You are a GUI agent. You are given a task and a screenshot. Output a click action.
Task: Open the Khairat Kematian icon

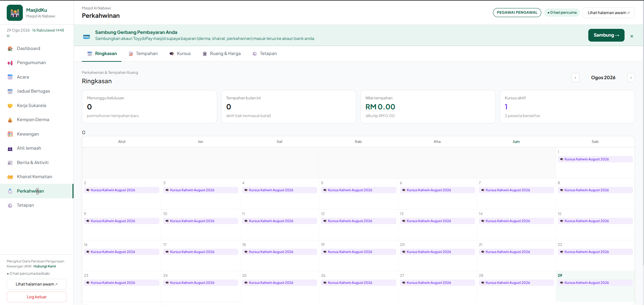[10, 177]
